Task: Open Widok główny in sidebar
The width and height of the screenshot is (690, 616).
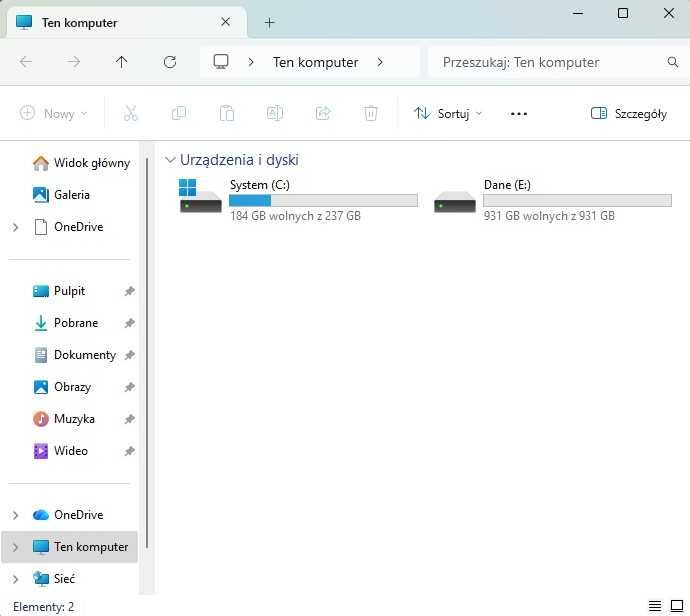Action: (x=81, y=163)
